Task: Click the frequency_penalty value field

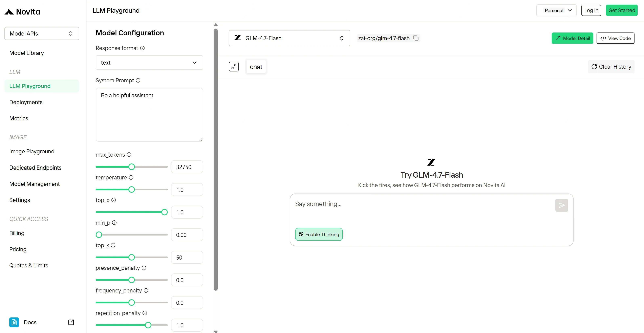Action: tap(187, 303)
